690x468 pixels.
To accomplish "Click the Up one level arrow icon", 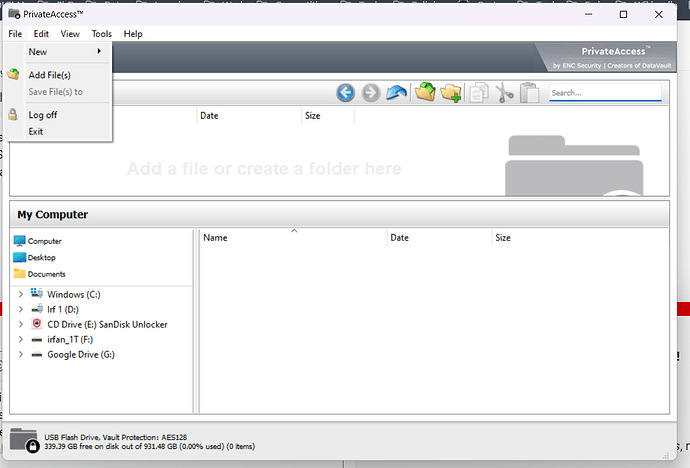I will [x=396, y=92].
